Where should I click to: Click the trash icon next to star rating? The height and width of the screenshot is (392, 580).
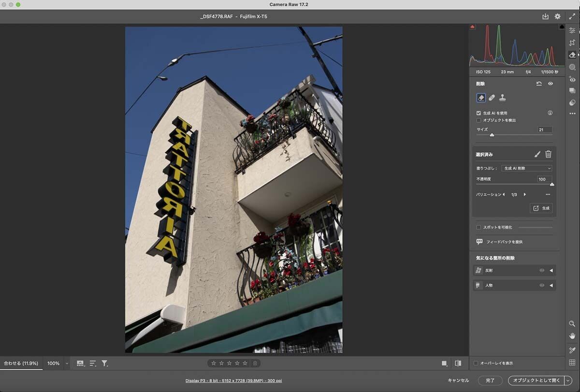(255, 363)
